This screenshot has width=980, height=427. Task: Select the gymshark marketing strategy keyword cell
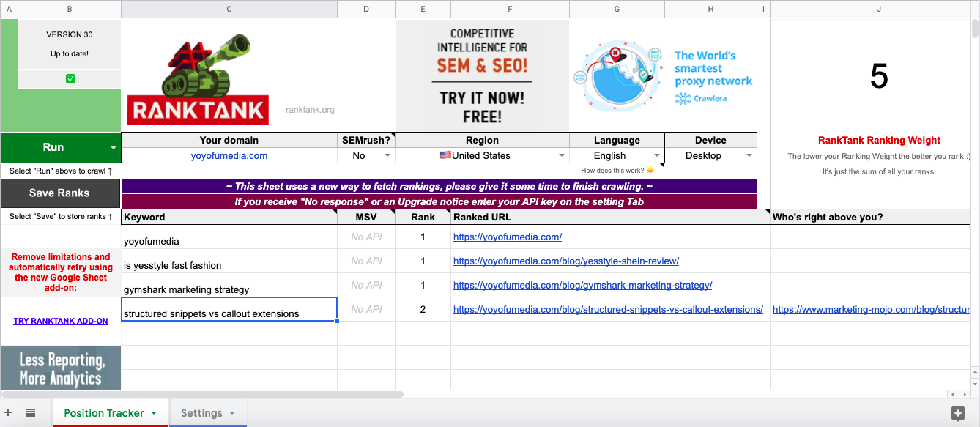coord(229,286)
